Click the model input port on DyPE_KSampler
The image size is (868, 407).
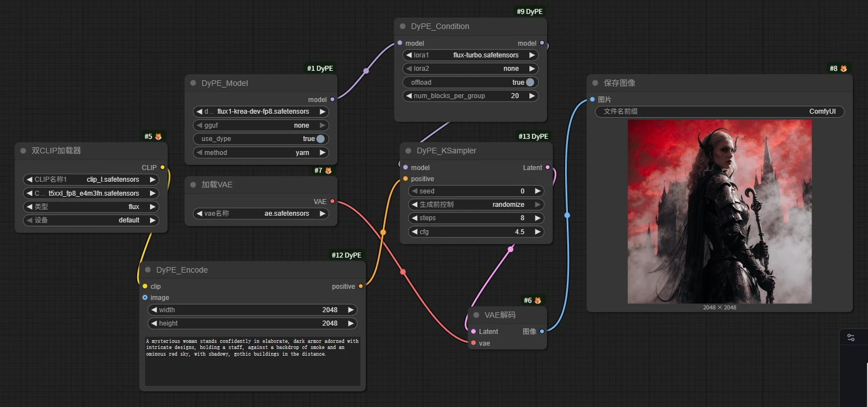pos(406,167)
